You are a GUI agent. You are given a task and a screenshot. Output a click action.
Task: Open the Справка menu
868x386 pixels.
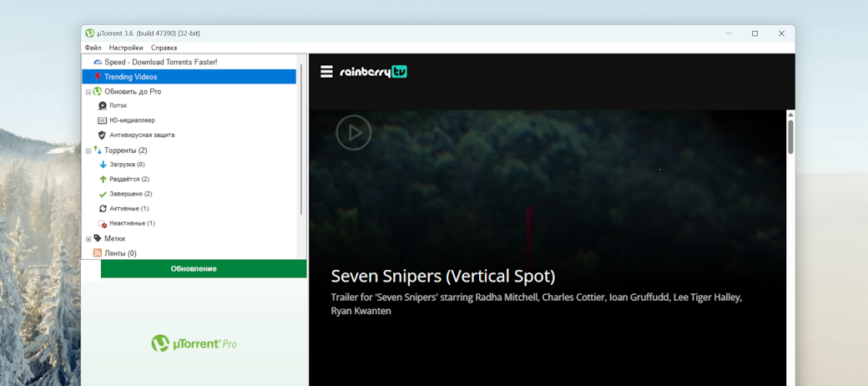pyautogui.click(x=164, y=48)
